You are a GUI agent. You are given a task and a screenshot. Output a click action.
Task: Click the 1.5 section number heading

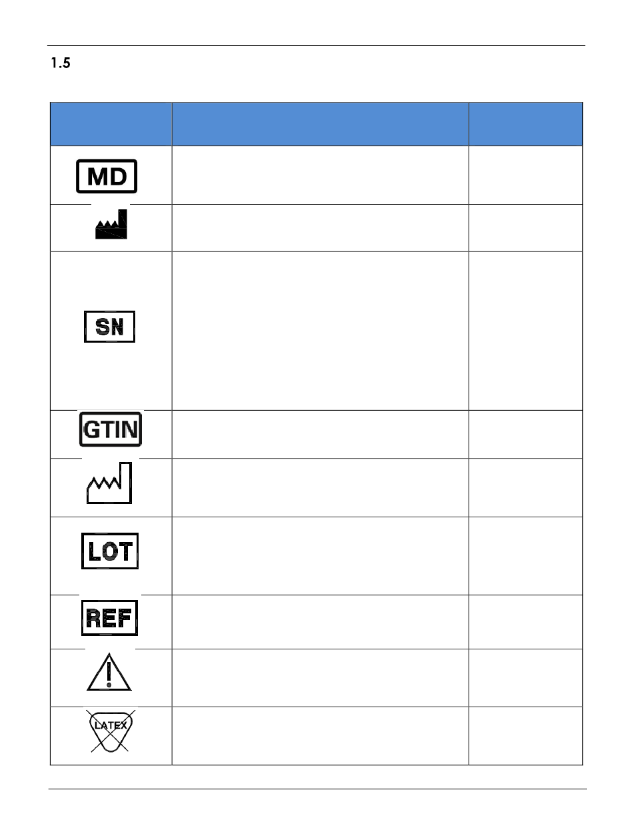point(61,64)
